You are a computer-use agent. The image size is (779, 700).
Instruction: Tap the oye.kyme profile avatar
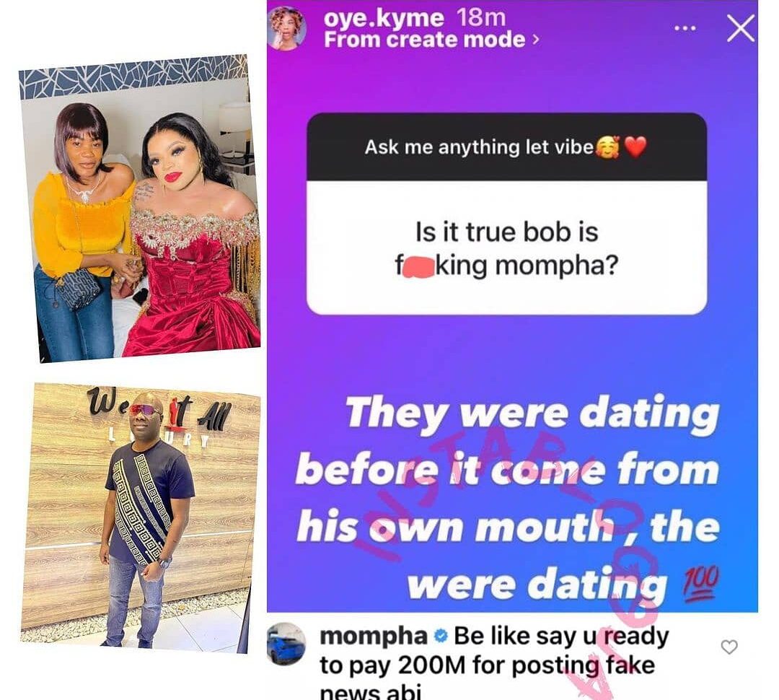(x=286, y=28)
